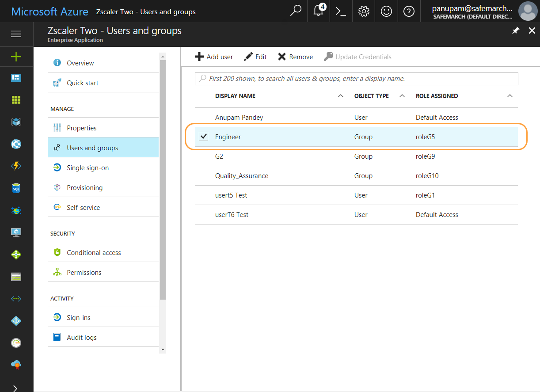
Task: Remove the selected Engineer group
Action: pyautogui.click(x=294, y=57)
